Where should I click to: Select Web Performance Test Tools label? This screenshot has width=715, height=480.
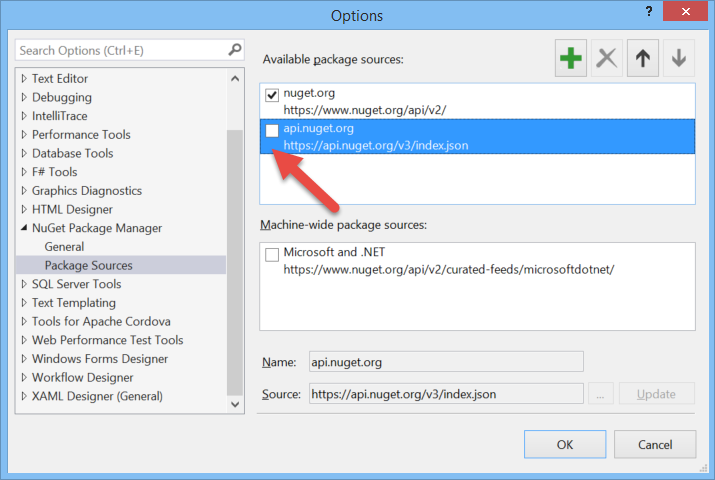pos(108,340)
